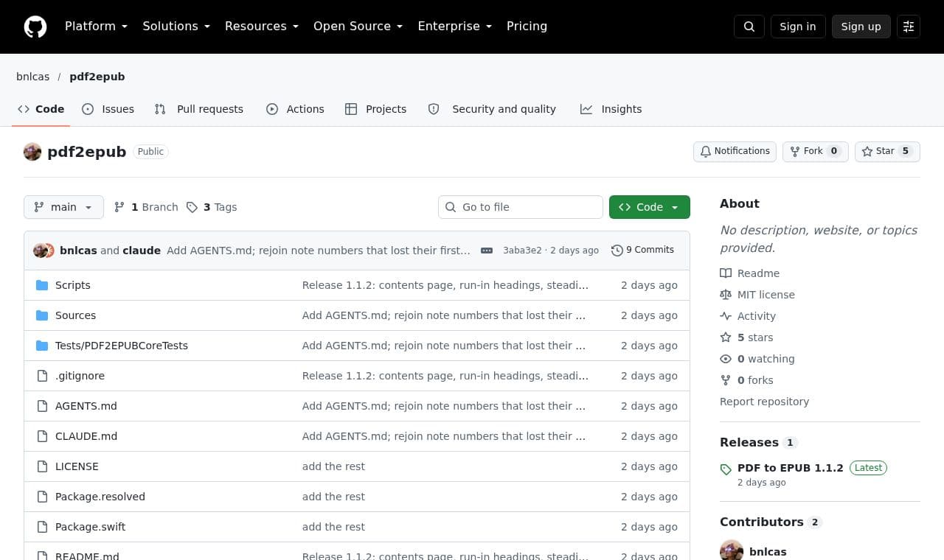The width and height of the screenshot is (944, 560).
Task: Expand the main branch dropdown
Action: coord(63,207)
